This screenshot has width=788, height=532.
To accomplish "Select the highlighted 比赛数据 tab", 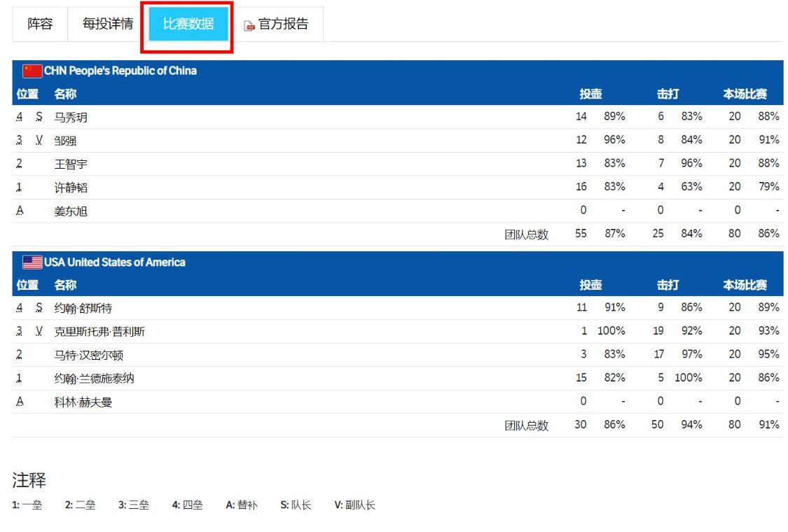I will (x=188, y=23).
